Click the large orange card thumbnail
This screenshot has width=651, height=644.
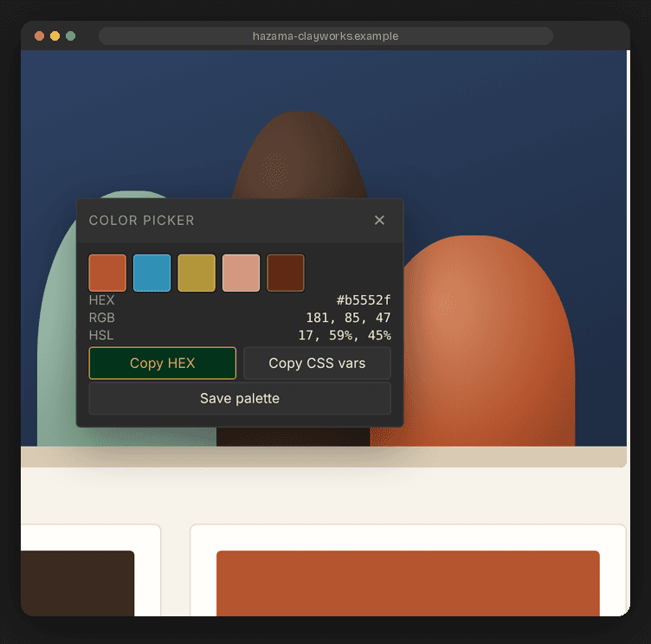click(x=408, y=583)
